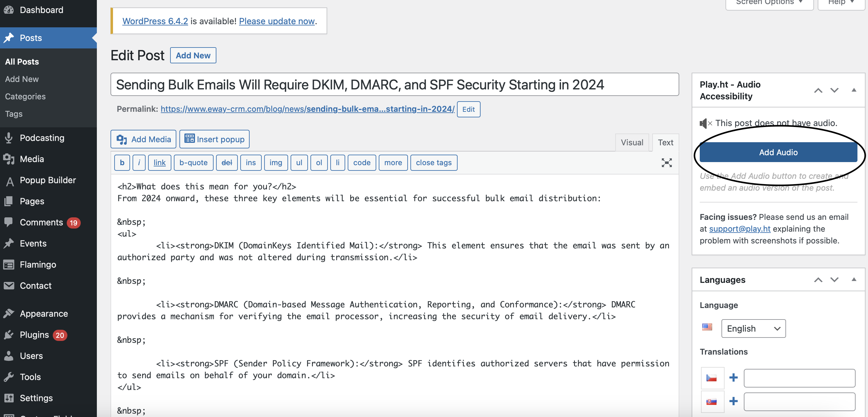
Task: Click the Please update now link
Action: coord(277,21)
